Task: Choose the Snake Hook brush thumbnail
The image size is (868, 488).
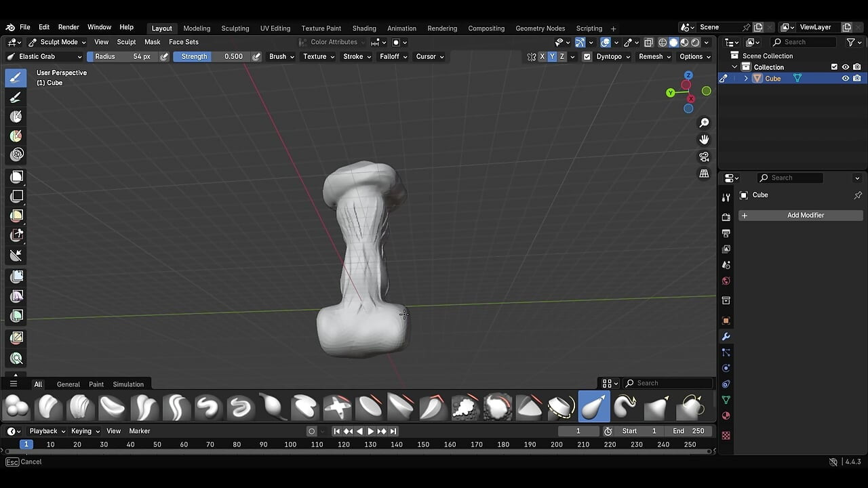Action: pos(626,407)
